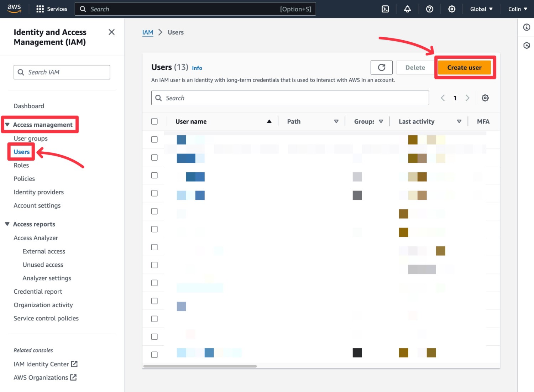The width and height of the screenshot is (534, 392).
Task: Click the Create user button
Action: click(464, 67)
